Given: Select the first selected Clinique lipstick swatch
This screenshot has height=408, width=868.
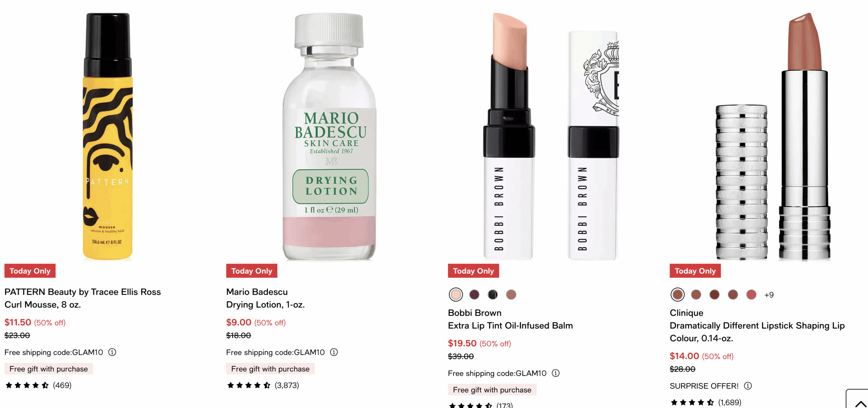Looking at the screenshot, I should 677,294.
